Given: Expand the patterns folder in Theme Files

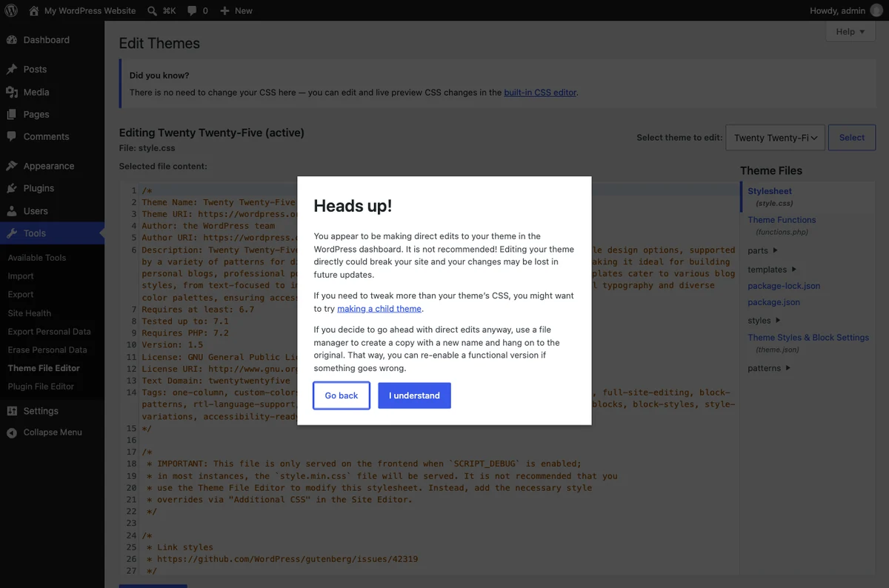Looking at the screenshot, I should (769, 368).
